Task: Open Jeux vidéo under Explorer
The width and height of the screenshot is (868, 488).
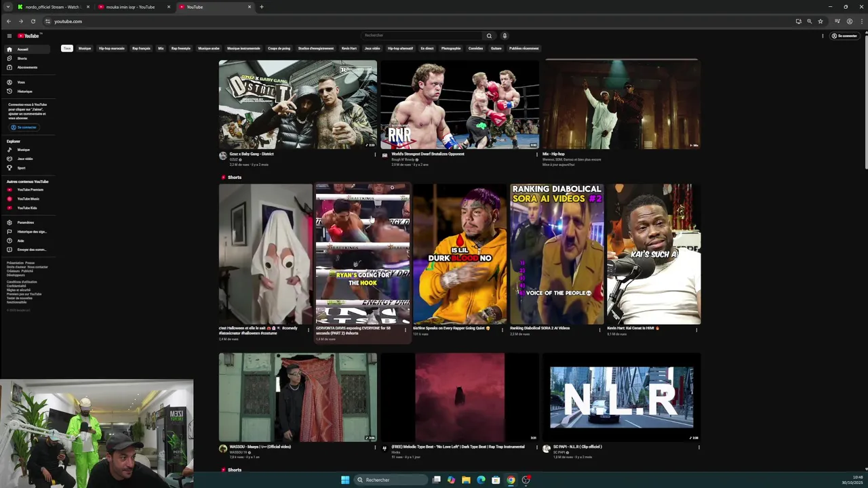Action: tap(28, 159)
